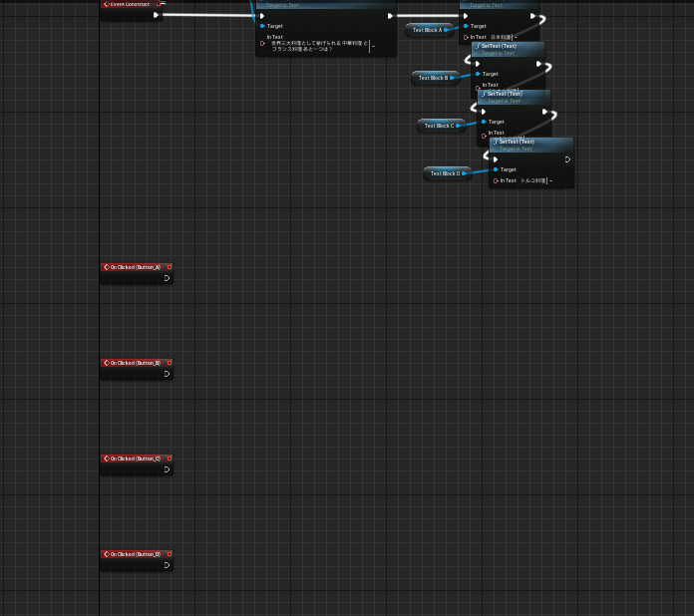The height and width of the screenshot is (616, 694).
Task: Click Target pin of Text Block D SetText
Action: click(x=496, y=169)
